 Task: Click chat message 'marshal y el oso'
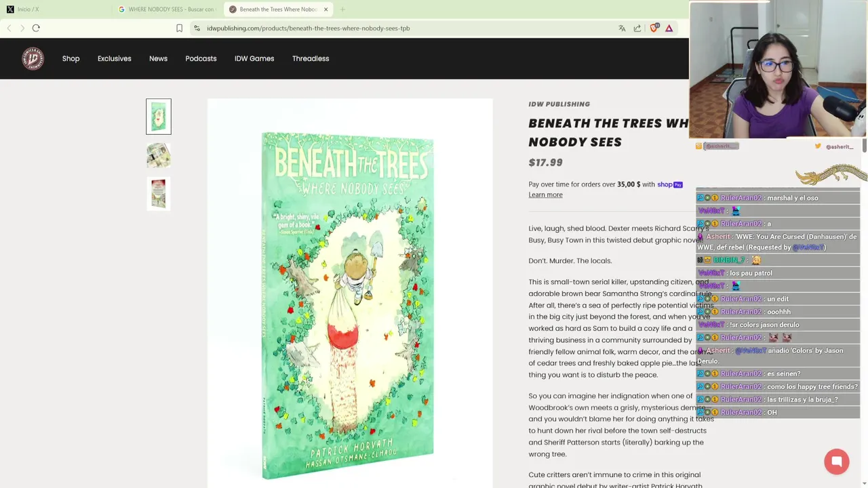792,198
